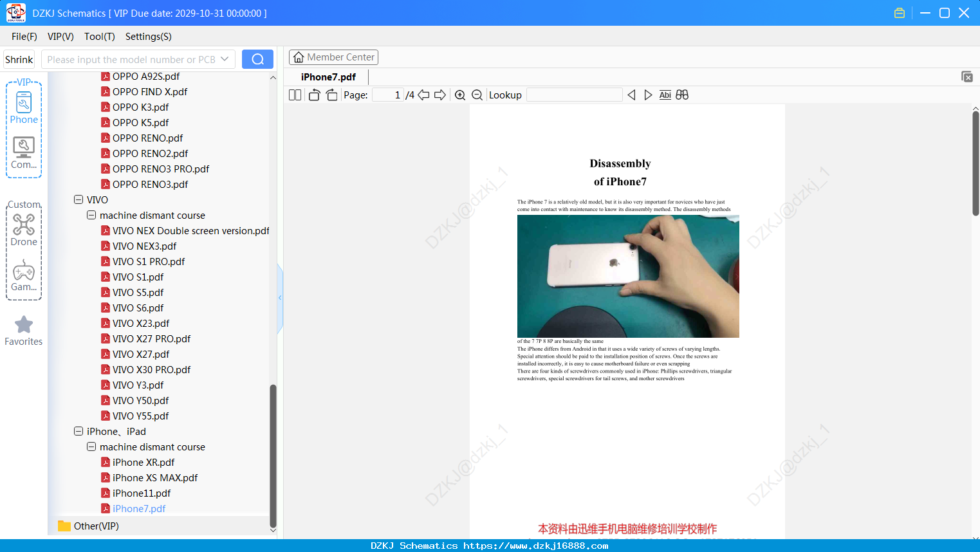Open VIVO X30 PRO.pdf file
980x552 pixels.
[x=146, y=369]
